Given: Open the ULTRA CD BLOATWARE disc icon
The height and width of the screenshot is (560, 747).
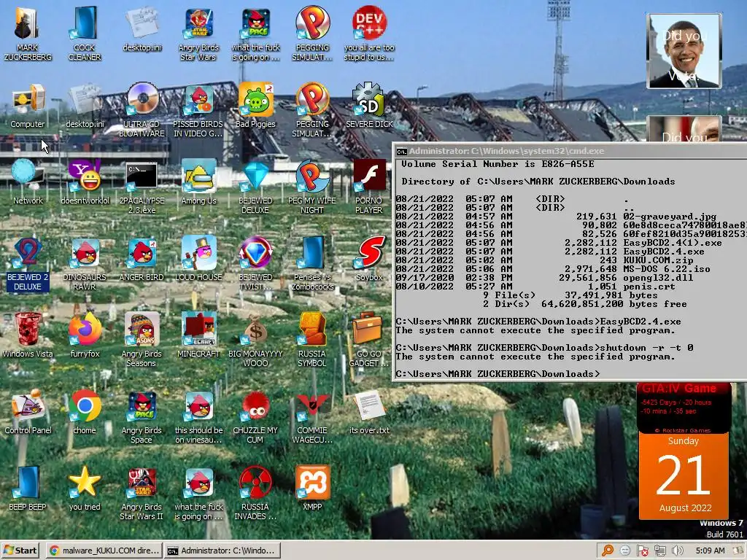Looking at the screenshot, I should click(142, 111).
